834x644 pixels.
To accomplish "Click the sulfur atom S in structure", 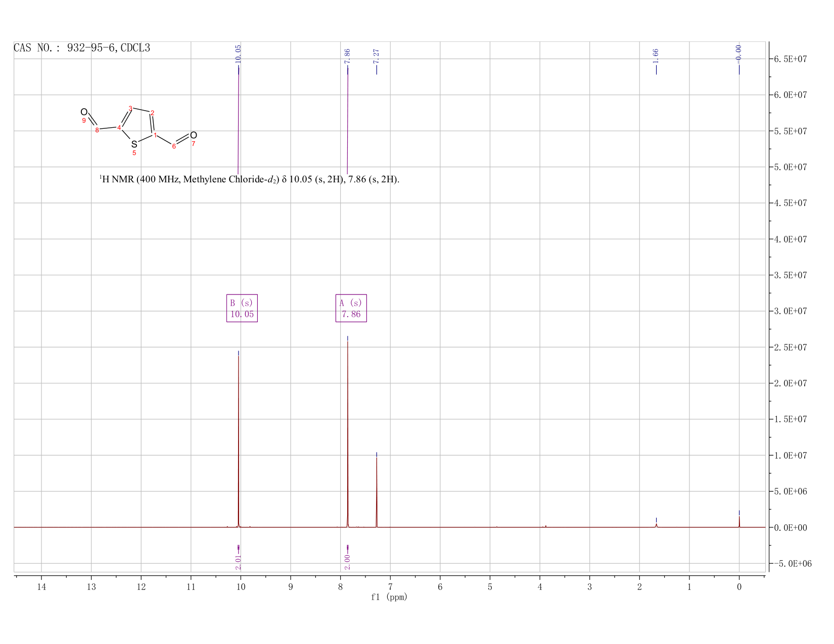I will [x=134, y=144].
